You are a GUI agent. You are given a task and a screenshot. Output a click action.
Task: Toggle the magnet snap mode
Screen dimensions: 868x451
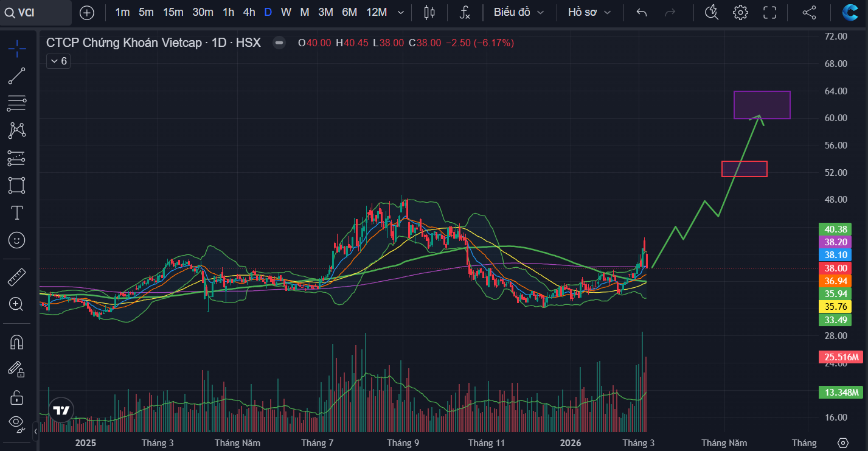(x=17, y=342)
